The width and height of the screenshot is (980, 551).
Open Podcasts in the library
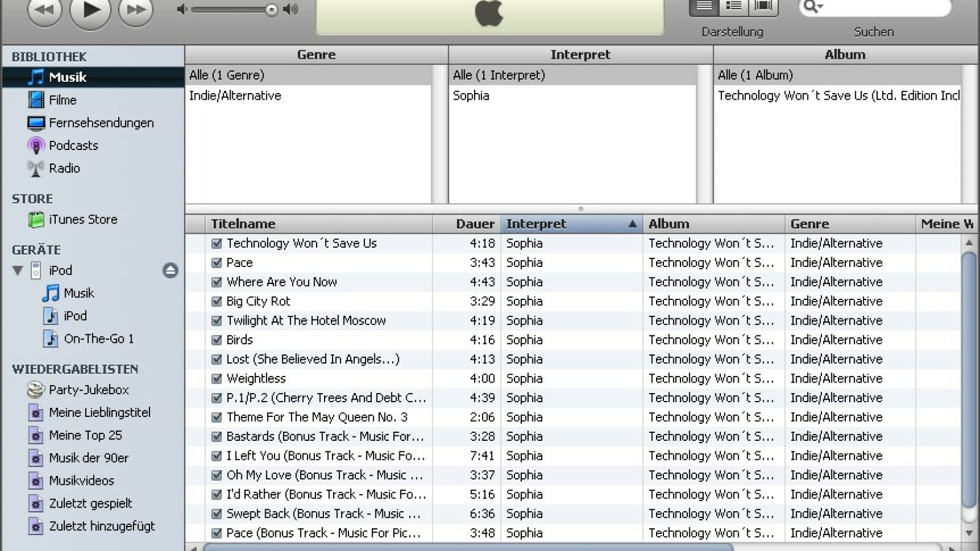pyautogui.click(x=73, y=145)
